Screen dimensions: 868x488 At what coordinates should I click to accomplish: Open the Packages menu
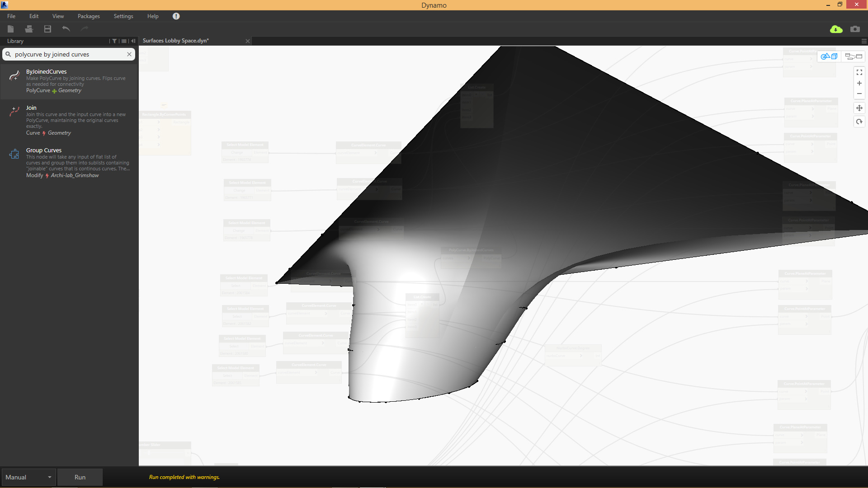tap(89, 16)
